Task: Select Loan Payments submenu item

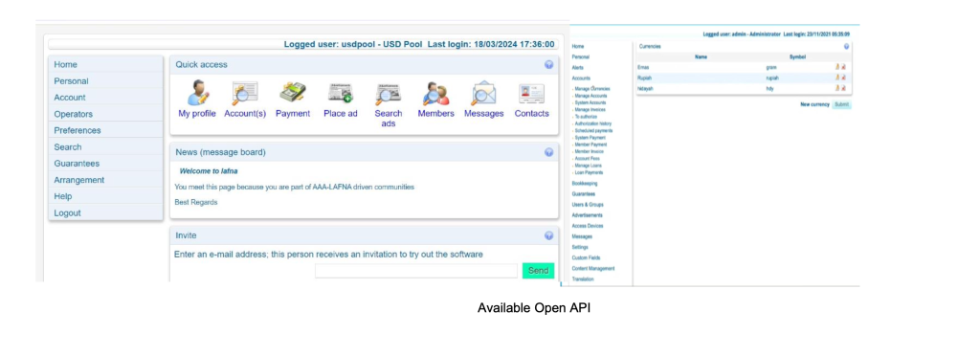Action: pos(589,172)
